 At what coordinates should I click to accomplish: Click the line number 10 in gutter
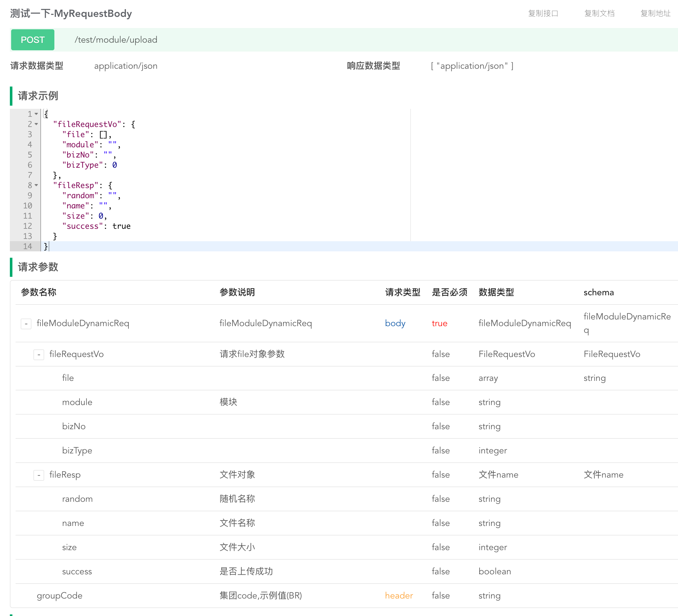pos(28,206)
